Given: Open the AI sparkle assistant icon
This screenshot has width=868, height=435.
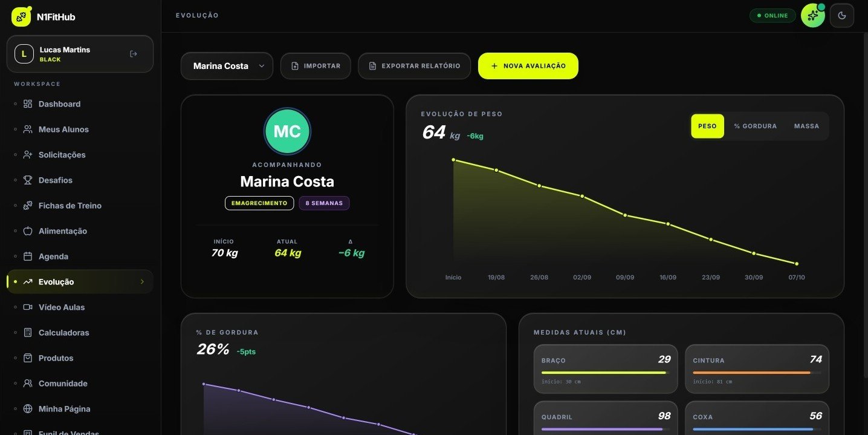Looking at the screenshot, I should coord(812,16).
